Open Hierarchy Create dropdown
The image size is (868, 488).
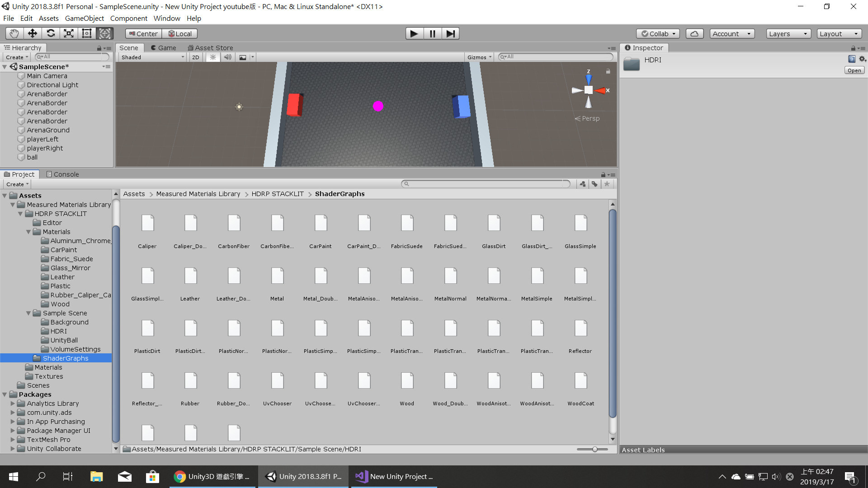[x=17, y=57]
